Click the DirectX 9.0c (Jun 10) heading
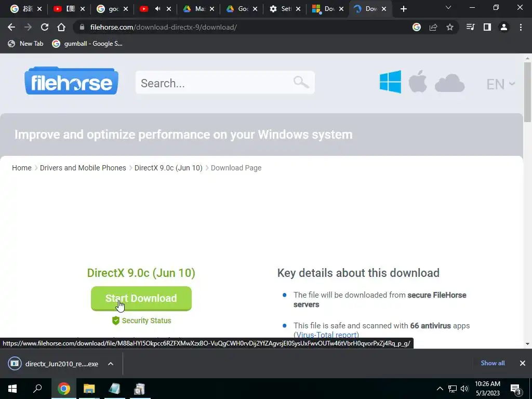Screen dimensions: 532x399 (x=141, y=273)
